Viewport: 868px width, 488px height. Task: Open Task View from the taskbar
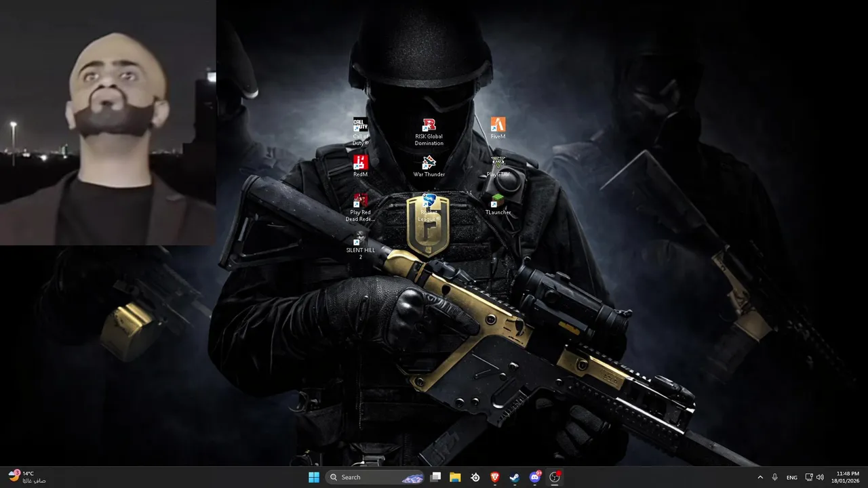436,477
